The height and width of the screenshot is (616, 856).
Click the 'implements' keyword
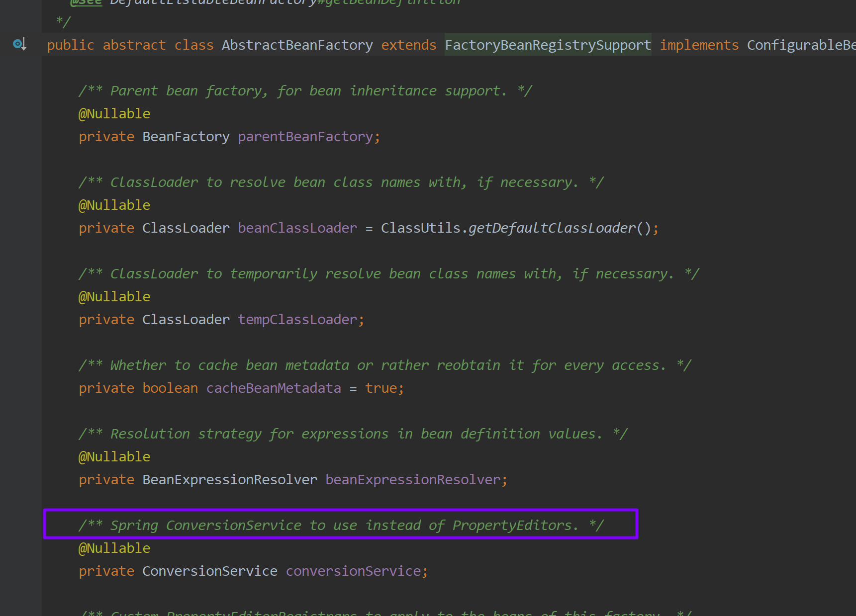point(699,45)
